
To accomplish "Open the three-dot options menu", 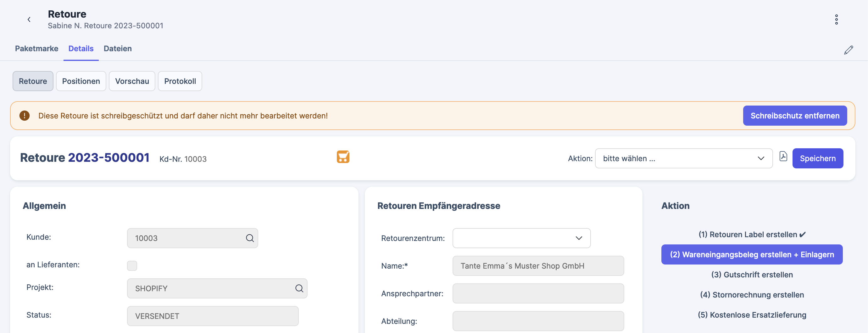I will coord(836,19).
